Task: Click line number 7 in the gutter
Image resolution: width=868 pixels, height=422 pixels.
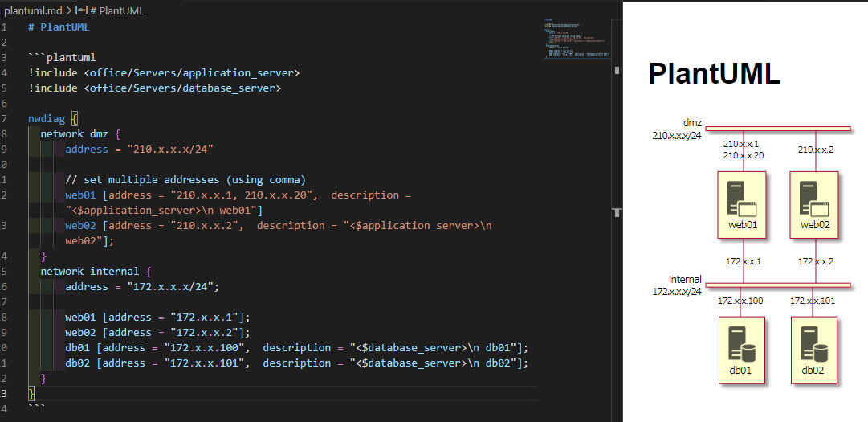Action: (5, 119)
